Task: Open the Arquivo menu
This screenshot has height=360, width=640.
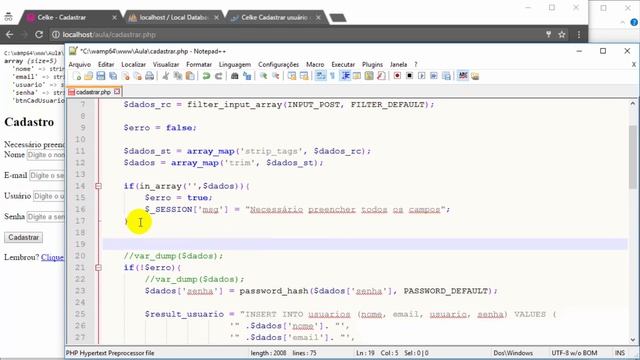Action: [x=80, y=64]
